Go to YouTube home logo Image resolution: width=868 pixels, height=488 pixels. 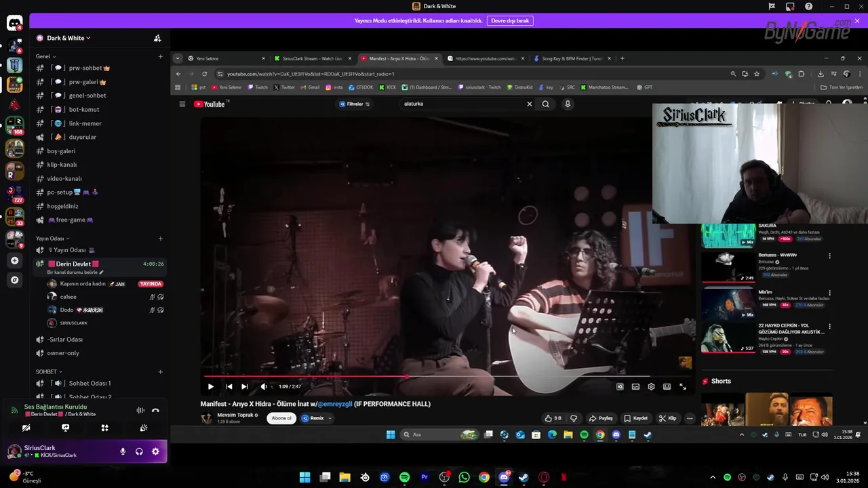[210, 104]
